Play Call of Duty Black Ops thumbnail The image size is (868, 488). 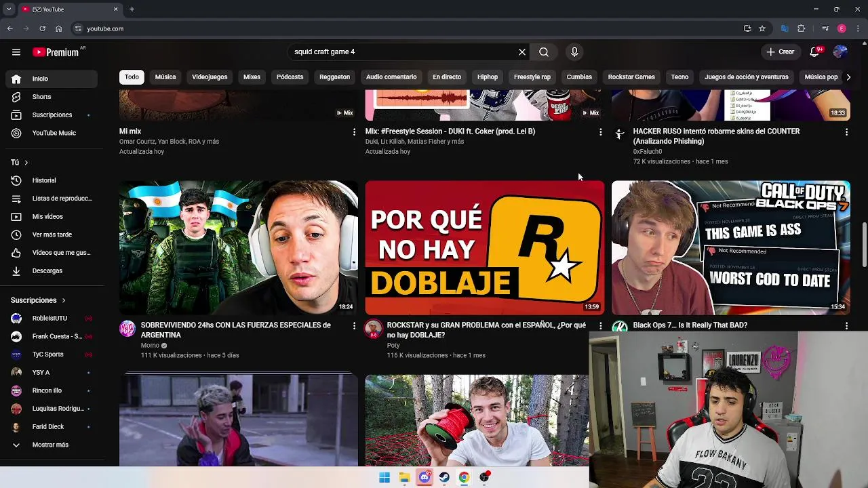tap(731, 247)
